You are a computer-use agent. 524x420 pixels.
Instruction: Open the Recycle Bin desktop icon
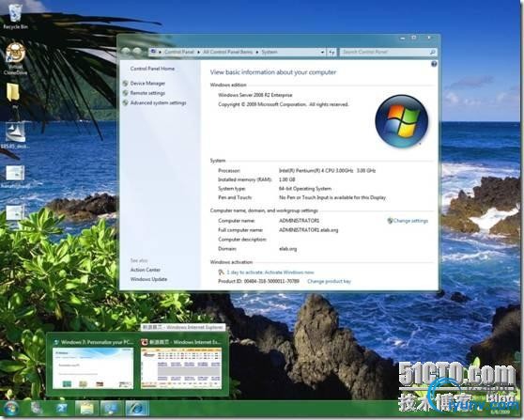pos(15,16)
